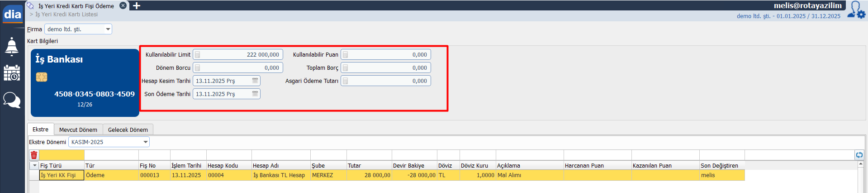Screen dimensions: 868x193
Task: Add a new tab with the plus button
Action: coord(137,6)
